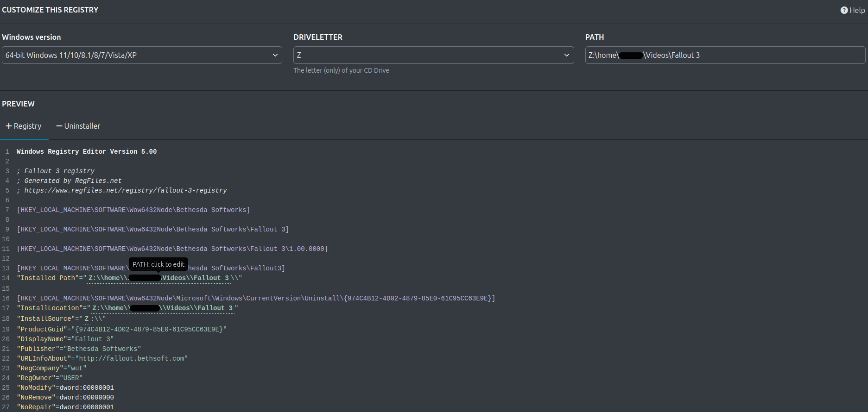Edit the InstallLocation path value on line 17
868x412 pixels.
point(163,308)
